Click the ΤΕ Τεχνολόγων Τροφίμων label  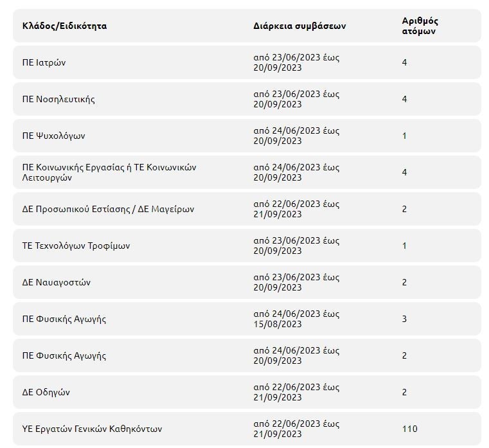pyautogui.click(x=76, y=246)
